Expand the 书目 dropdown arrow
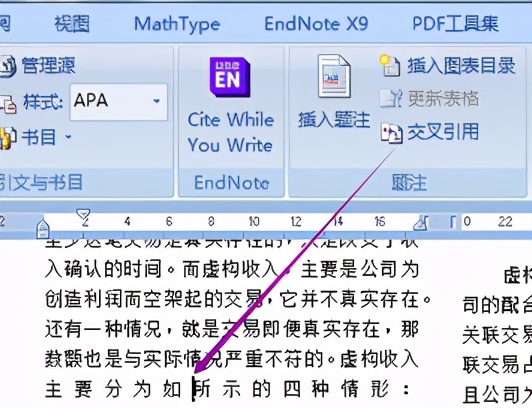 [x=69, y=137]
